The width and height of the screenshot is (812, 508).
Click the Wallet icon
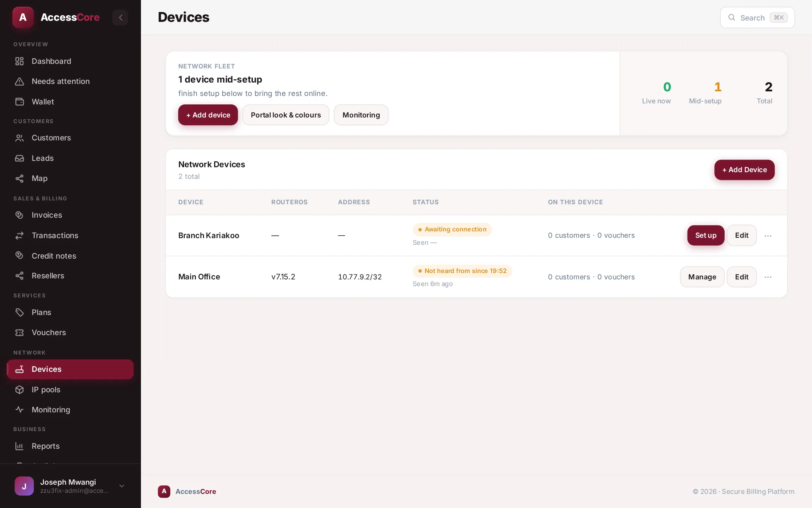pos(19,102)
